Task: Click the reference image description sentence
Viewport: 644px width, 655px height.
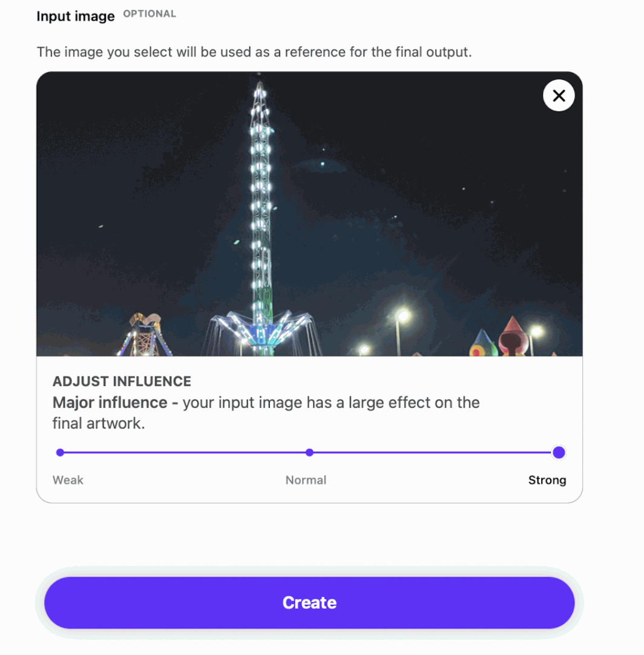Action: 254,52
